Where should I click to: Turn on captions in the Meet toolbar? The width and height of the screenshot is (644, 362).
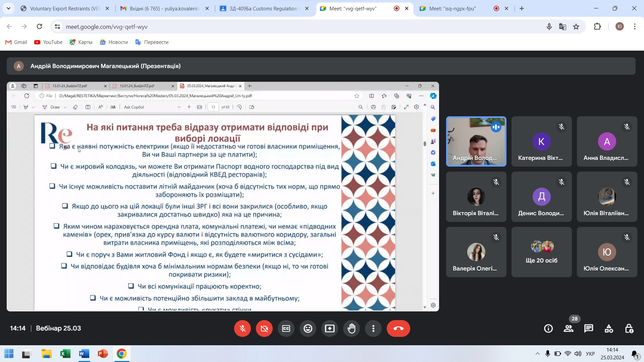(286, 328)
